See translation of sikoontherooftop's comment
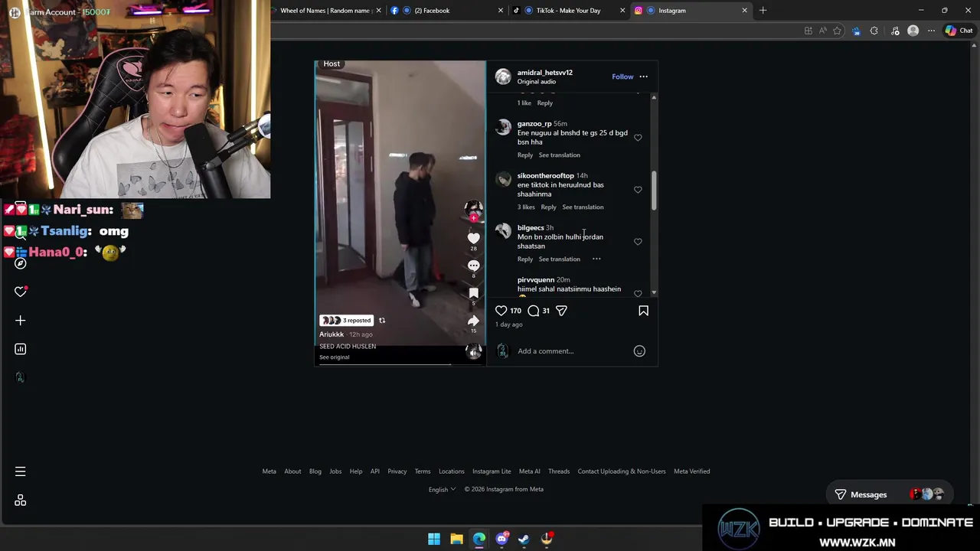Viewport: 980px width, 551px height. [583, 207]
